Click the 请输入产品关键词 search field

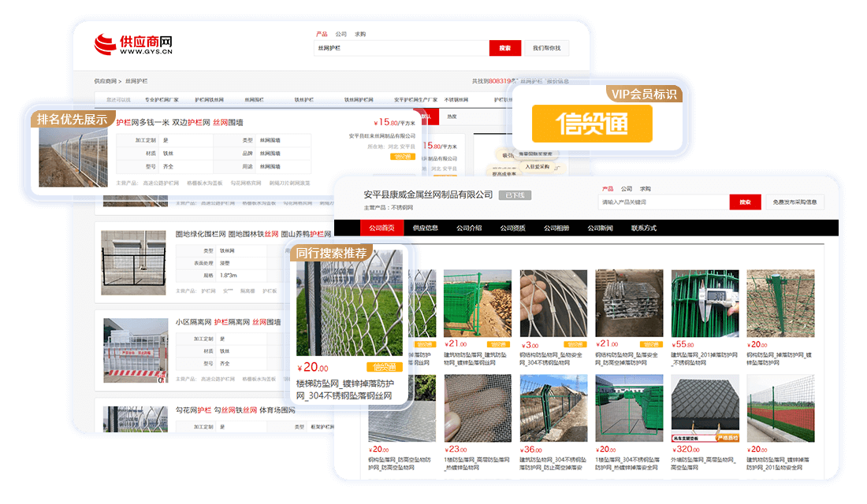click(664, 202)
